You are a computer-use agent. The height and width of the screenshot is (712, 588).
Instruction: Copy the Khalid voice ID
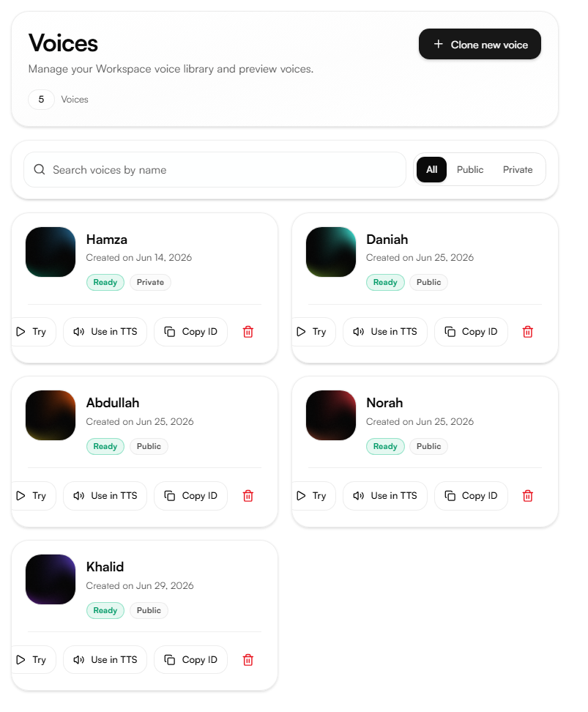pyautogui.click(x=190, y=660)
